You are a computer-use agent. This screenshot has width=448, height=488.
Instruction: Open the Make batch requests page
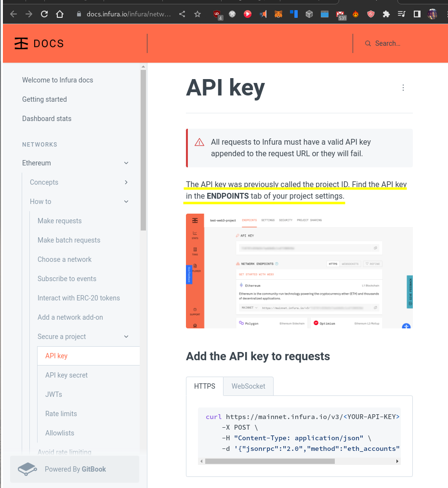coord(69,240)
